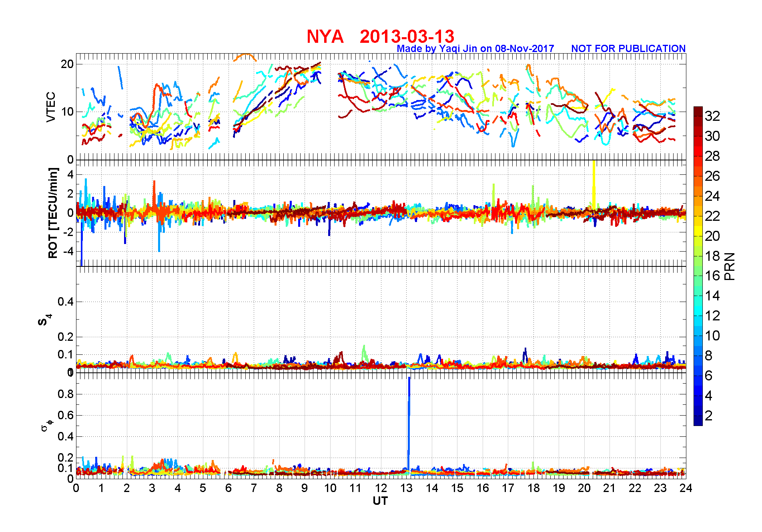The width and height of the screenshot is (762, 532).
Task: Click the colorbar tick label "12"
Action: (712, 316)
